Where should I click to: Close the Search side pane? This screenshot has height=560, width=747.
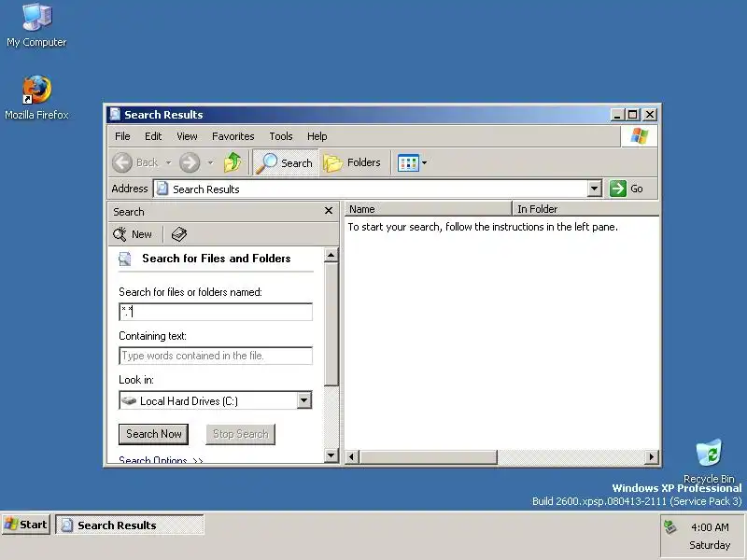click(x=329, y=211)
